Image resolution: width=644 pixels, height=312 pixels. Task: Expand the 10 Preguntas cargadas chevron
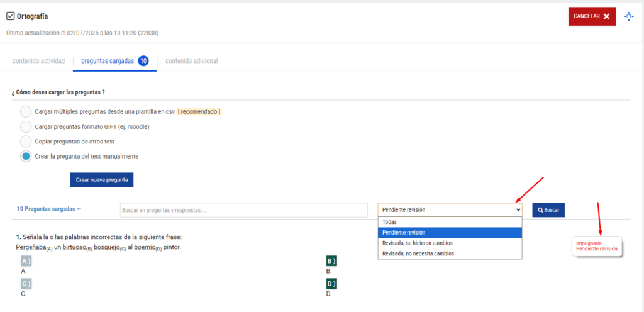[79, 209]
